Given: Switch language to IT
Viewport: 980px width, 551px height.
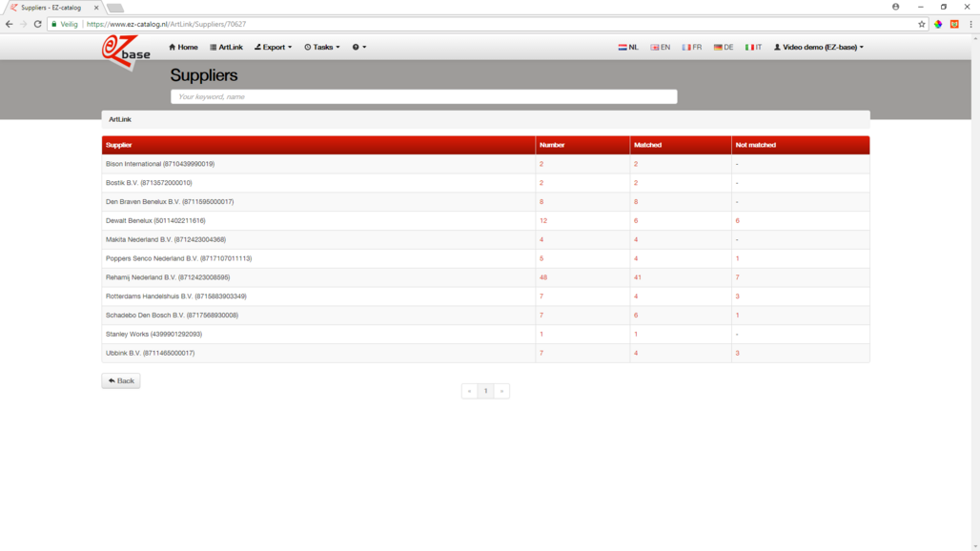Looking at the screenshot, I should click(x=753, y=47).
